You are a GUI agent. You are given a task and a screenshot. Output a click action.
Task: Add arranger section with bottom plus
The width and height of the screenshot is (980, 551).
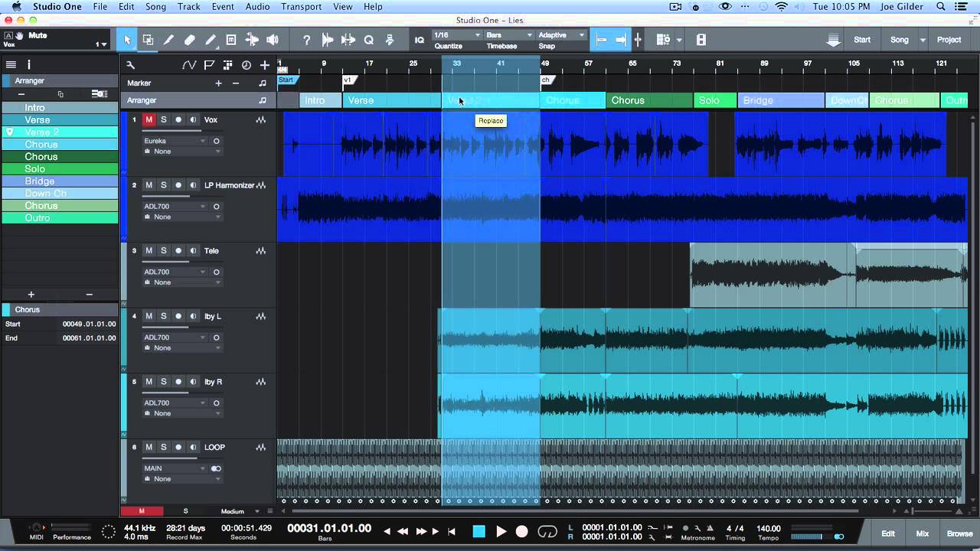coord(31,295)
